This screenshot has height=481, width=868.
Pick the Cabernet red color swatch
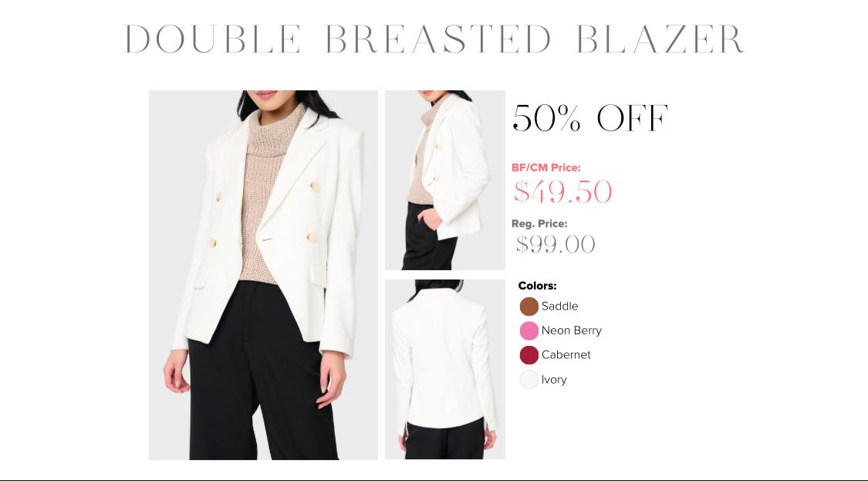(529, 355)
